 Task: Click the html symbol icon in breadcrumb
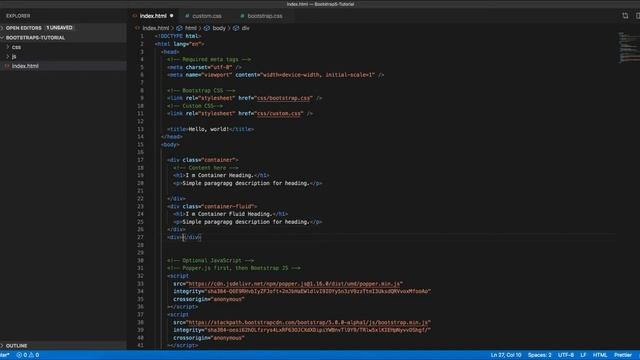pos(179,28)
